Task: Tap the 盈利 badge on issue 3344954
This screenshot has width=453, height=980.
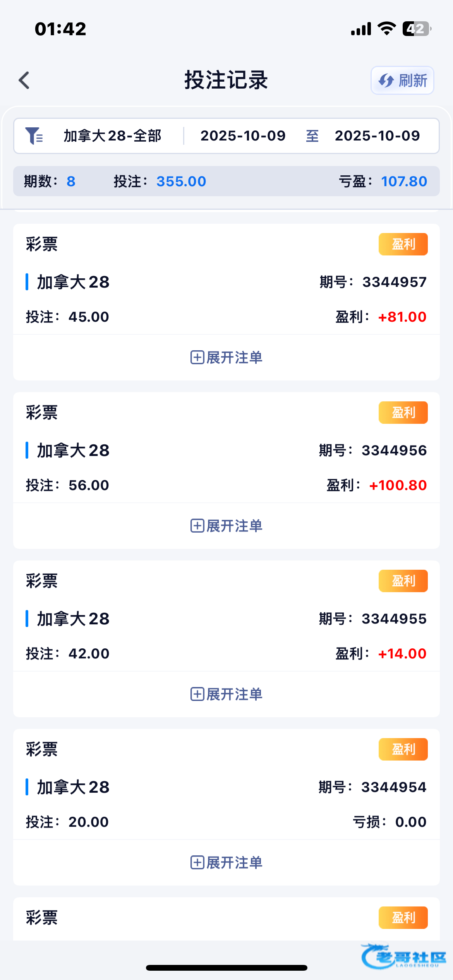Action: (x=403, y=749)
